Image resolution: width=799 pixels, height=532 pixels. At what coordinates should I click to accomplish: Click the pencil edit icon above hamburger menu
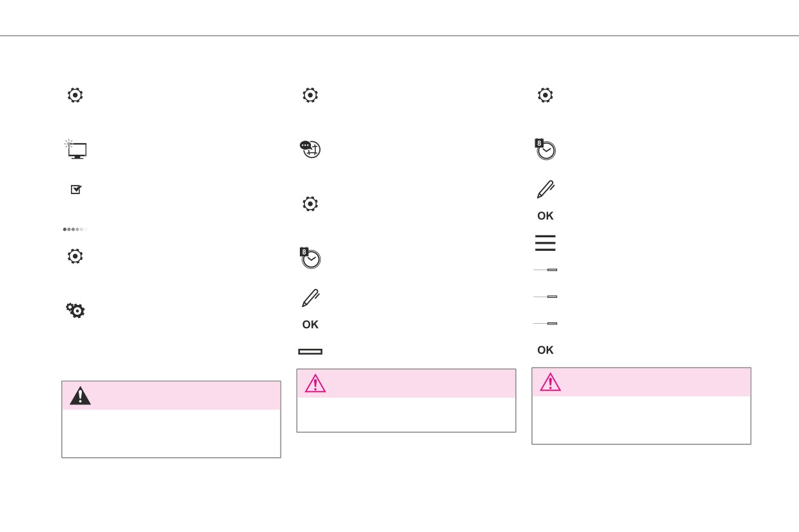coord(546,188)
